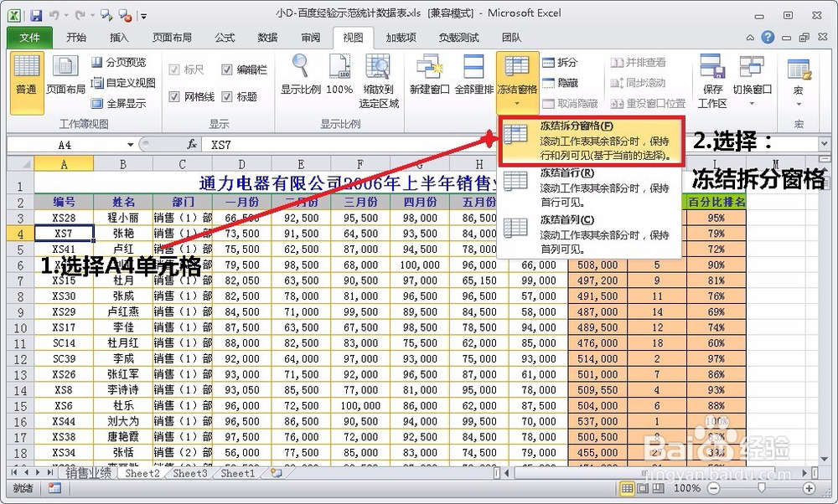Click the horizontal scrollbar left arrow
Viewport: 838px width, 504px height.
click(x=507, y=472)
